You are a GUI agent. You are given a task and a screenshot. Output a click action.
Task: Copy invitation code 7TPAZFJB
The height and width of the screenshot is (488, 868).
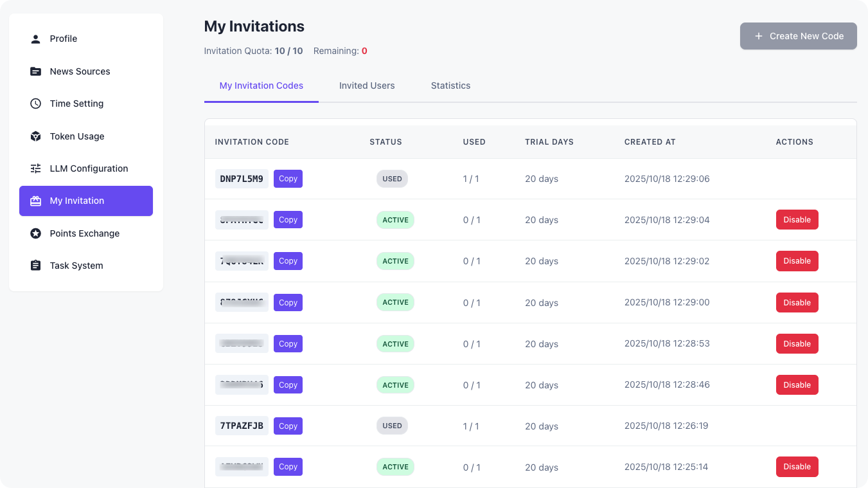288,426
